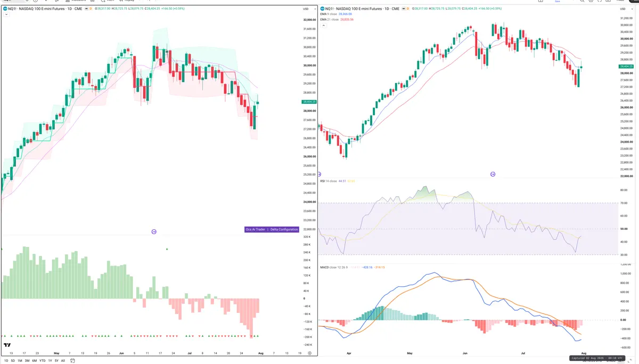Click the Ocs Ai Trader button
639x364 pixels.
point(255,229)
